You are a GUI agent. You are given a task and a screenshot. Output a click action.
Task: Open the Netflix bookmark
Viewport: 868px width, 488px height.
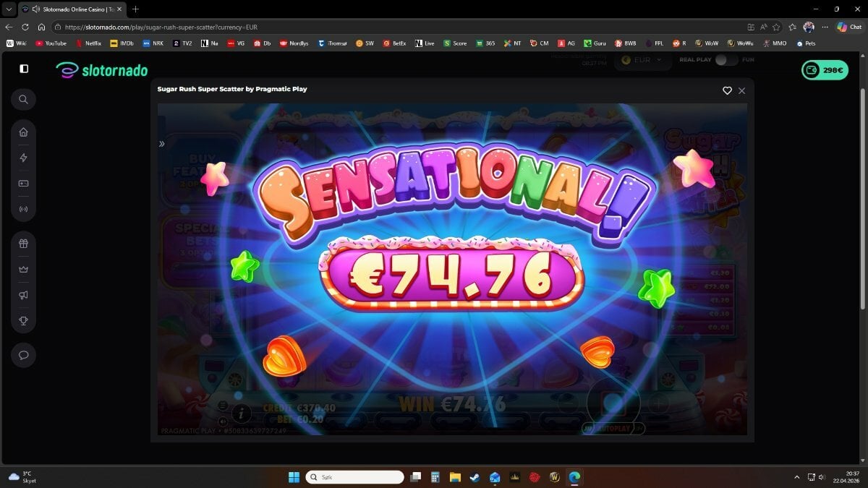click(x=89, y=43)
